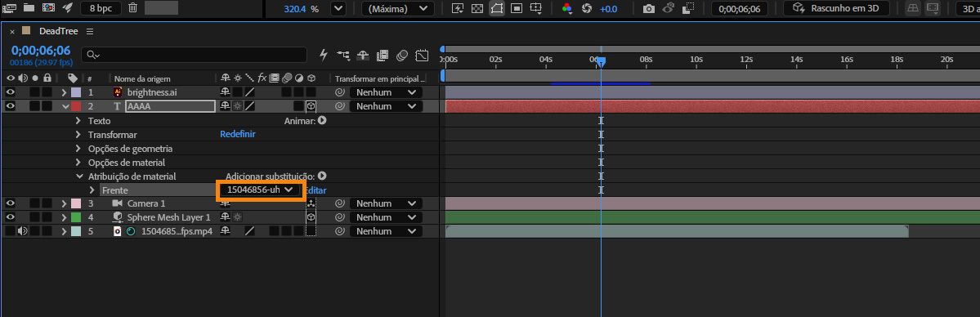
Task: Toggle live update lightning icon in timeline
Action: [324, 55]
